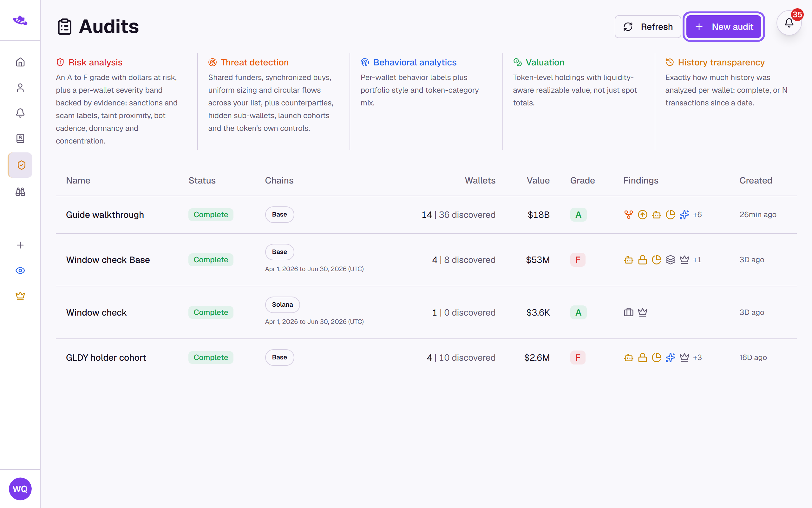
Task: Click the Created column header
Action: [756, 180]
